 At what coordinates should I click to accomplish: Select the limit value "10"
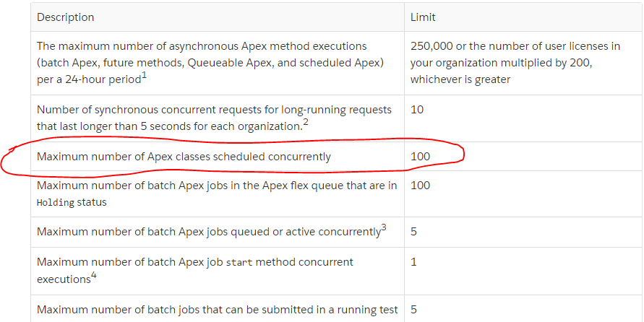click(x=417, y=110)
